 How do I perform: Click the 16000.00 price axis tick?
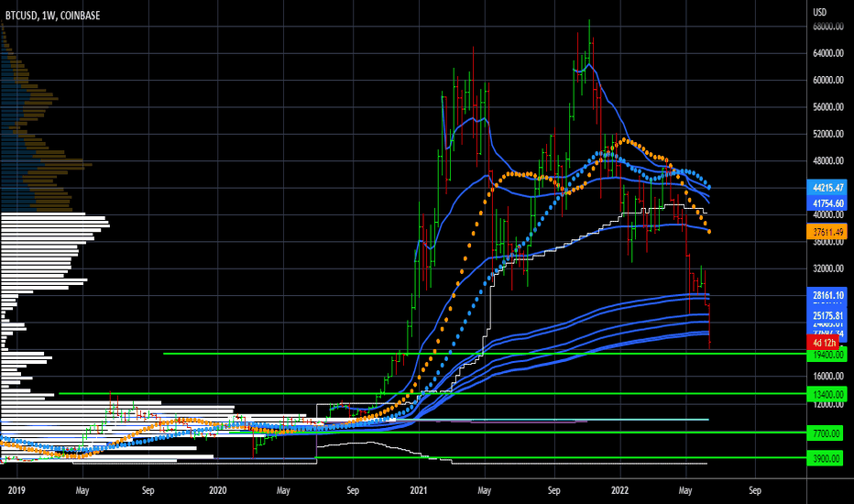point(828,377)
